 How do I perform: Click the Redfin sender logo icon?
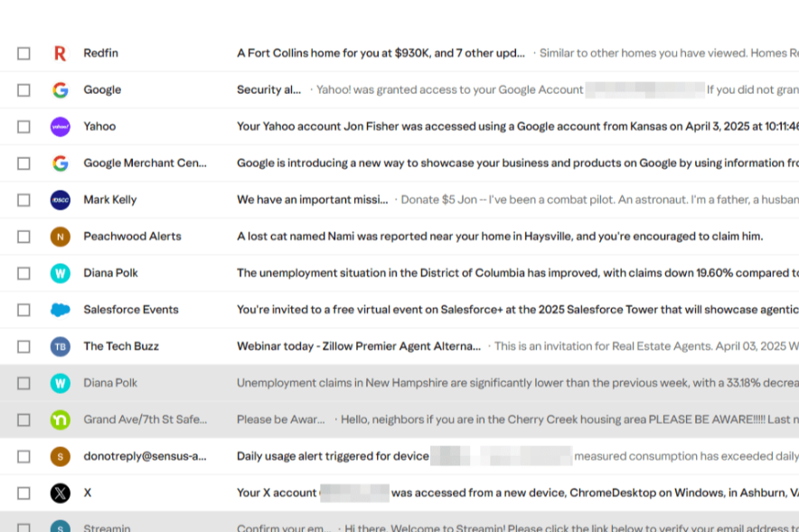coord(61,53)
